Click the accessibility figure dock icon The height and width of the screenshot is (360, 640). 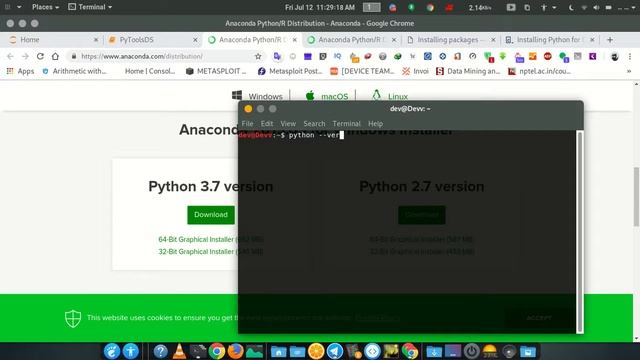[131, 351]
